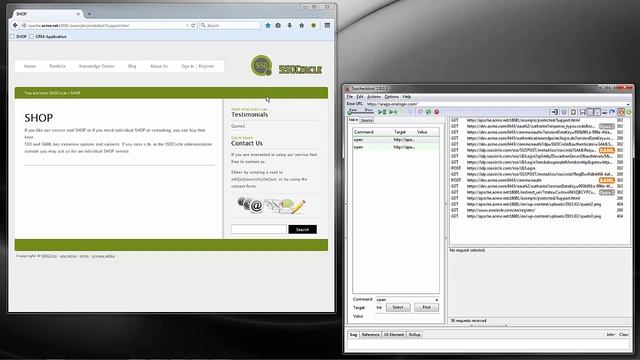Toggle second layout view button in tracer toolbar
The image size is (640, 360).
coord(597,112)
